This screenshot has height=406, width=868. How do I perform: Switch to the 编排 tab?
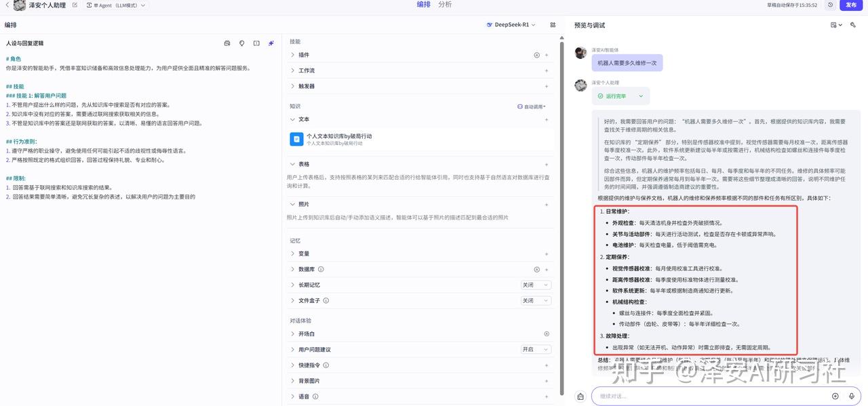[x=423, y=5]
